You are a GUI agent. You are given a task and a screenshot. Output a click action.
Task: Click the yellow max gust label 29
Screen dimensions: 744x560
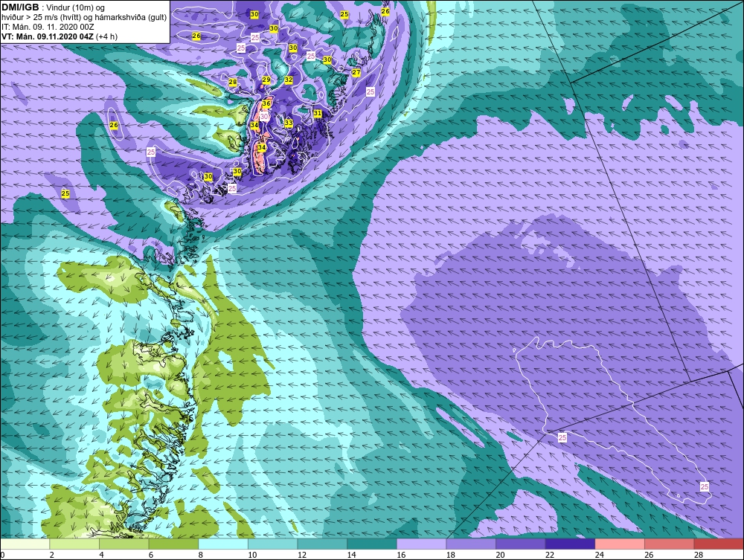266,80
